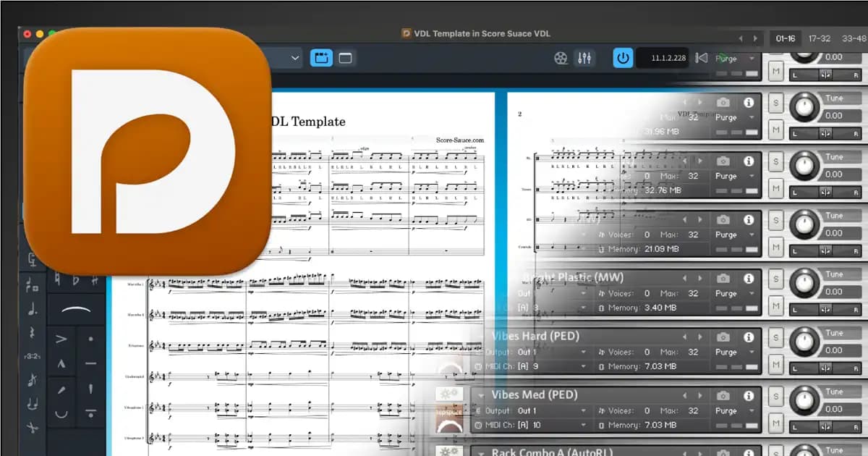Screen dimensions: 868x456
Task: Solo the Vibes Hard (PED) instrument
Action: tap(776, 337)
